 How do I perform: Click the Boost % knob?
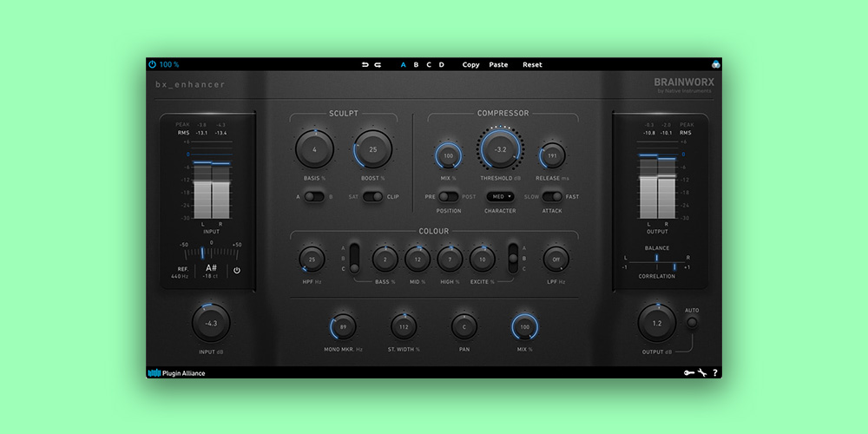[373, 149]
